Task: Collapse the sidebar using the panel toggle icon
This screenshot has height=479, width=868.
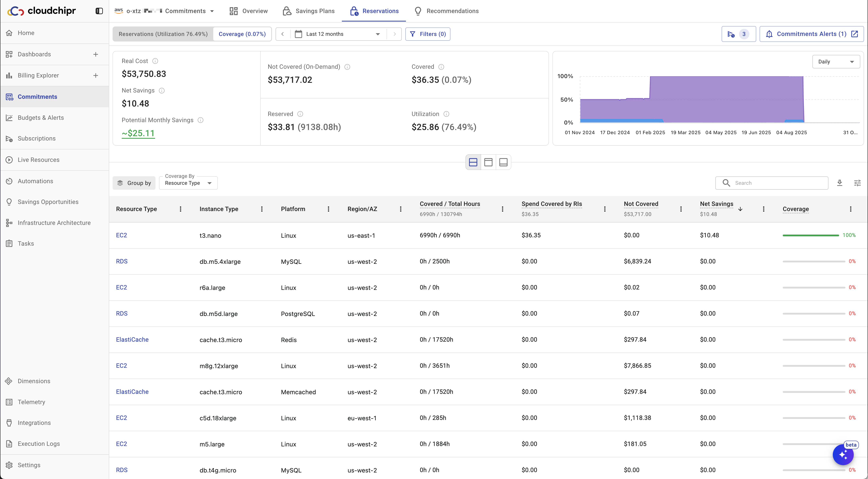Action: click(x=99, y=11)
